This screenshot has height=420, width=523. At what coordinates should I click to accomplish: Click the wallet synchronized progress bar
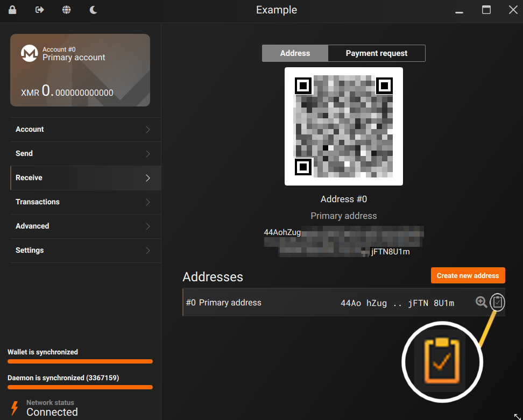coord(80,361)
